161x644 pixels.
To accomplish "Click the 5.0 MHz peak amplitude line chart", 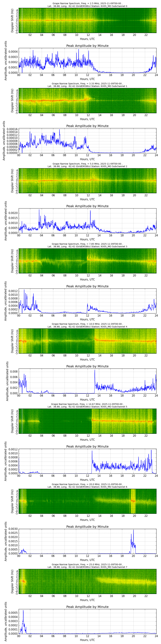I will (x=87, y=221).
